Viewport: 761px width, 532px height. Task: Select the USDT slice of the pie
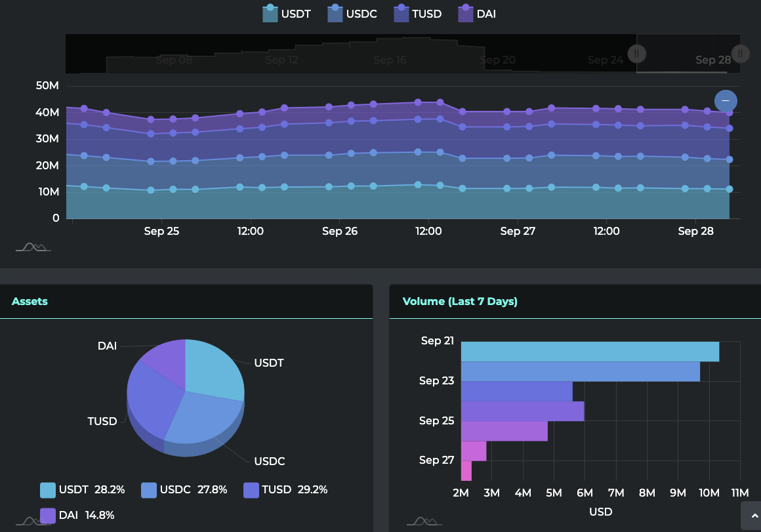(213, 371)
